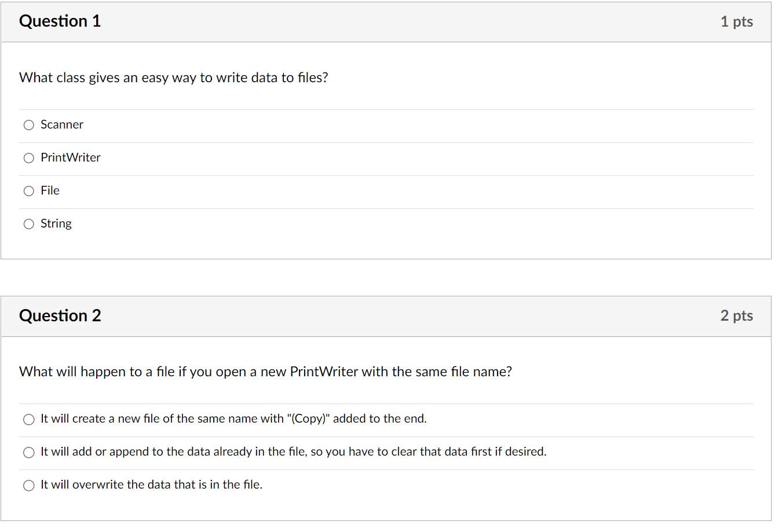
Task: Click the Question 2 header
Action: [x=60, y=315]
